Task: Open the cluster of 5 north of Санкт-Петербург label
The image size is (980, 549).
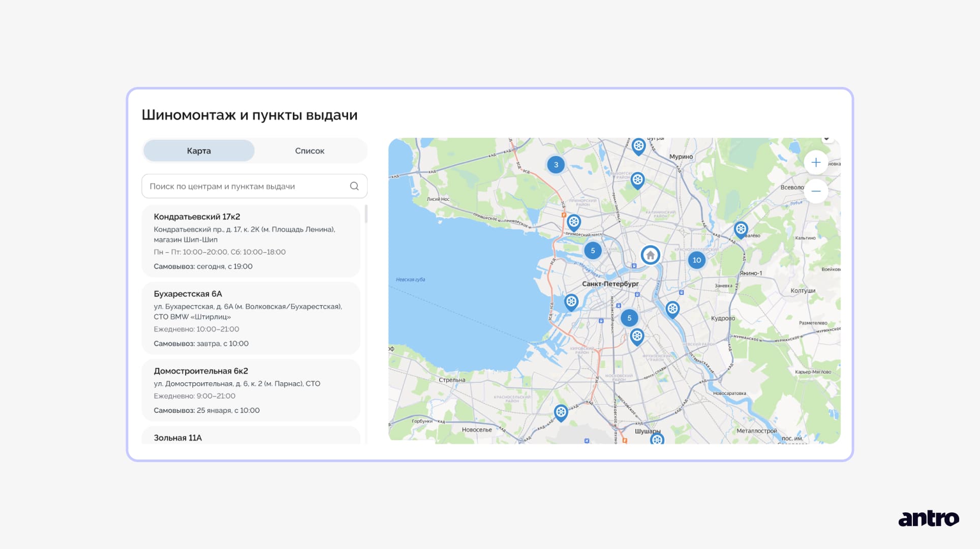Action: pos(593,251)
